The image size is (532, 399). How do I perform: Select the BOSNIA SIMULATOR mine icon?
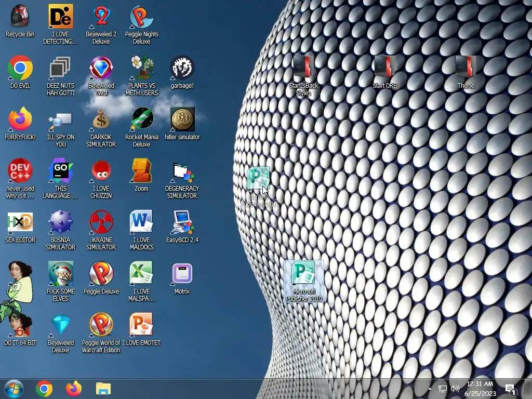tap(60, 222)
